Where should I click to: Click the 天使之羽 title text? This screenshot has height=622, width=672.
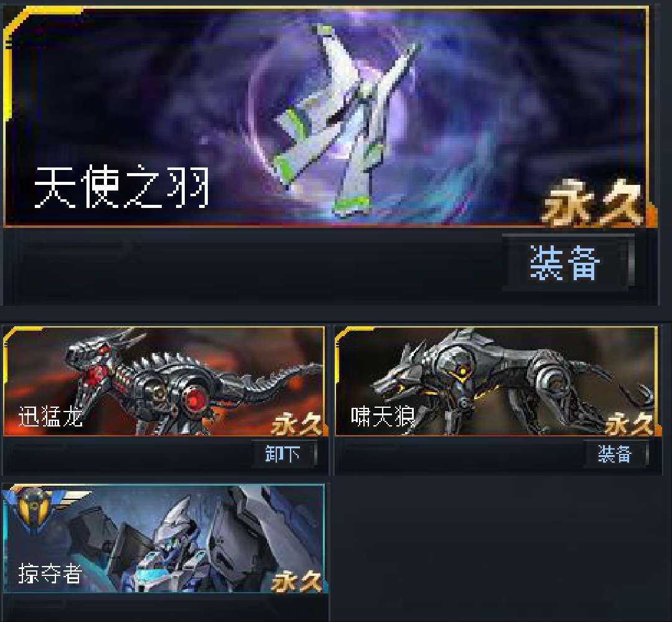[122, 187]
